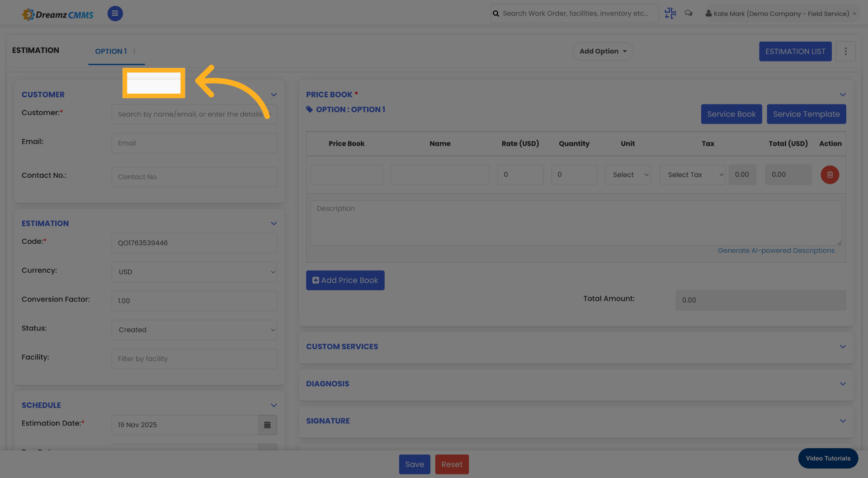Screen dimensions: 868x478
Task: Delete the price book row via trash icon
Action: 830,175
